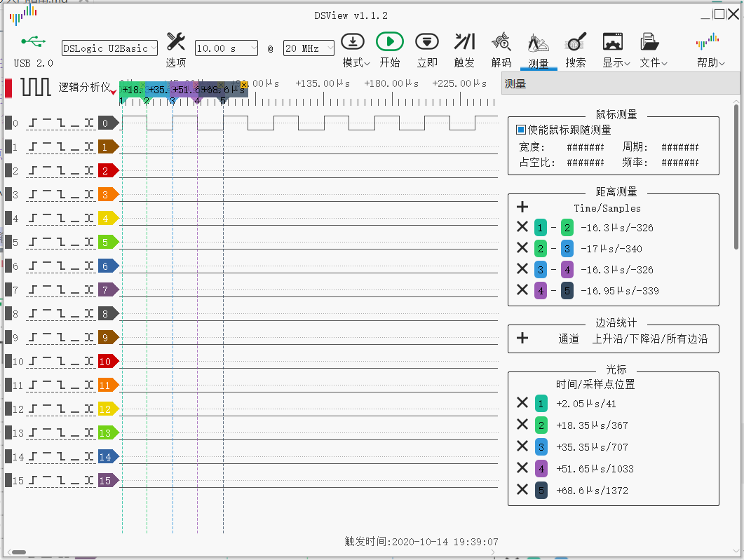This screenshot has height=560, width=744.
Task: Select cursor 5 badge in last distance row
Action: click(x=567, y=291)
